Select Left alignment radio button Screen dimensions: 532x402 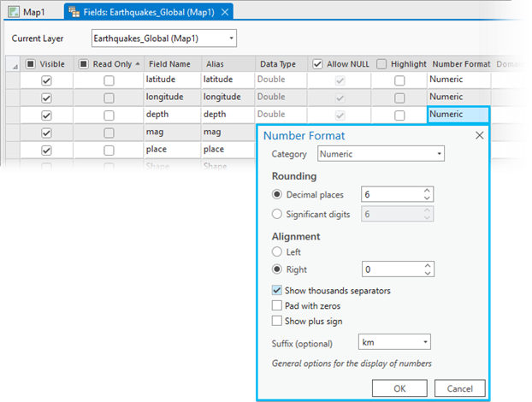(277, 252)
